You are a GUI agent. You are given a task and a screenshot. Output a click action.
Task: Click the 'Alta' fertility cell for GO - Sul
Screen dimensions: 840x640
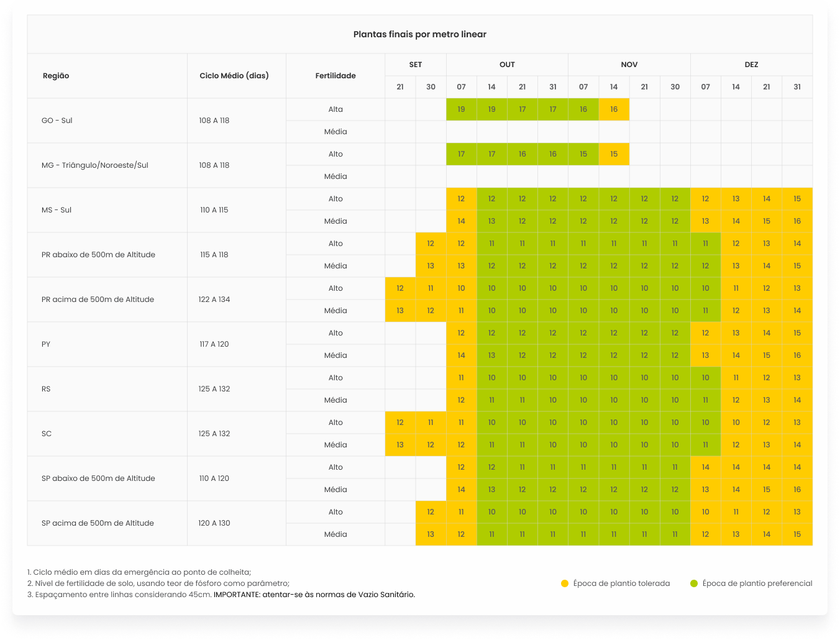336,109
